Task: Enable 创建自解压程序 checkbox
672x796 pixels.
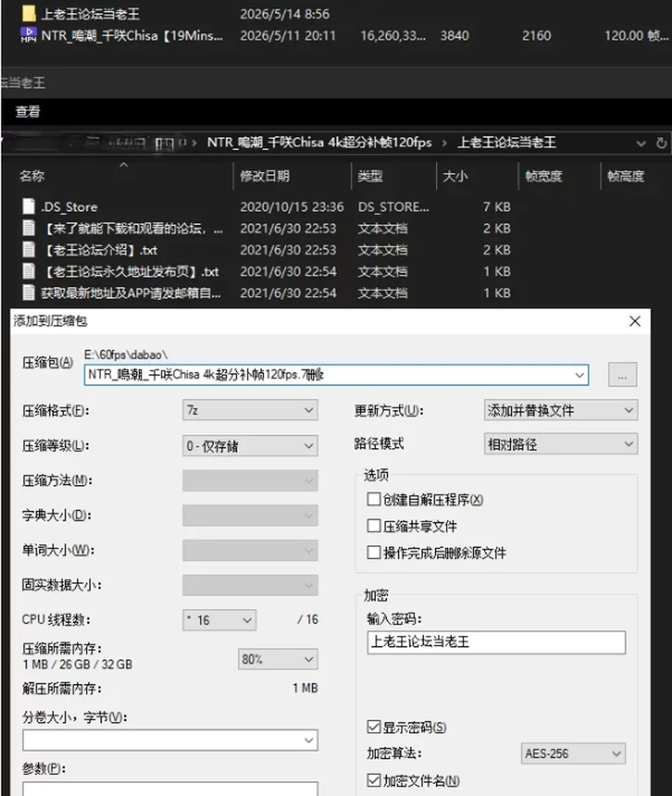Action: tap(374, 500)
